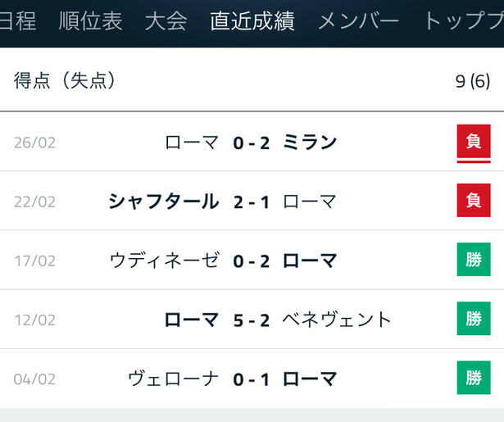504x422 pixels.
Task: Click the green 勝 badge for 12/02 match
Action: (474, 319)
